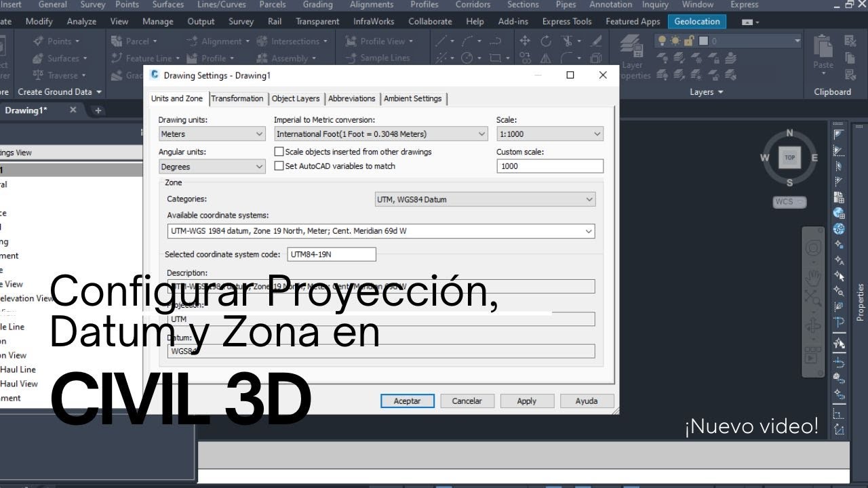Open Imperial to Metric conversion dropdown
Viewport: 868px width, 488px height.
380,134
